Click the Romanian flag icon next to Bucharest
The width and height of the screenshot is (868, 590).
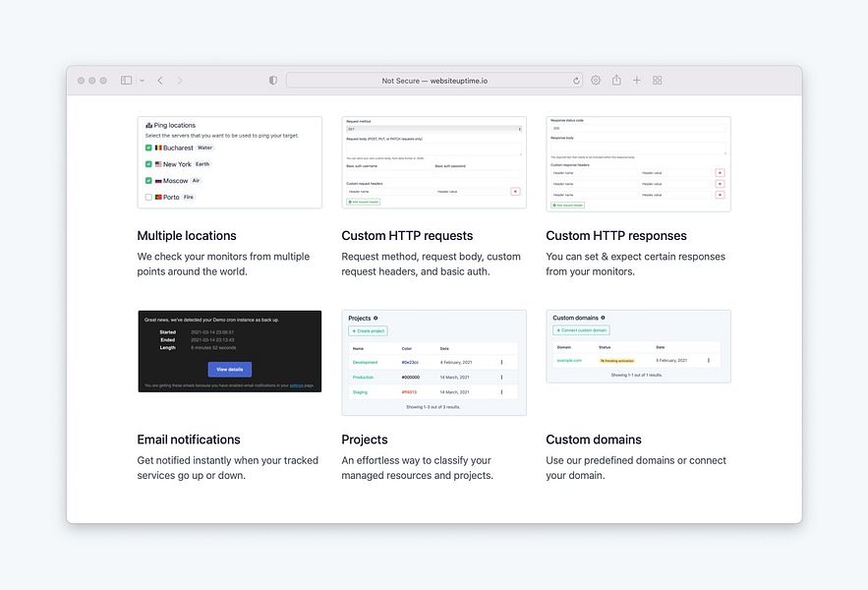[158, 147]
